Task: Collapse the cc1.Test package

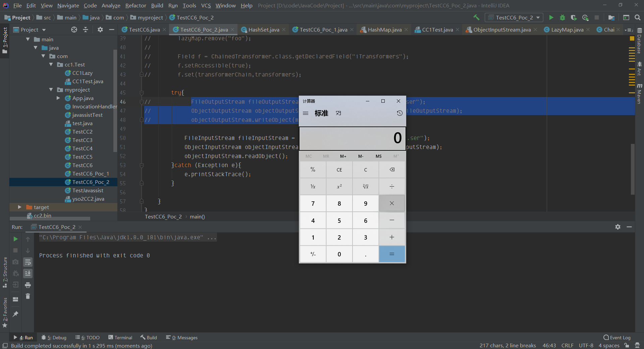Action: tap(51, 64)
